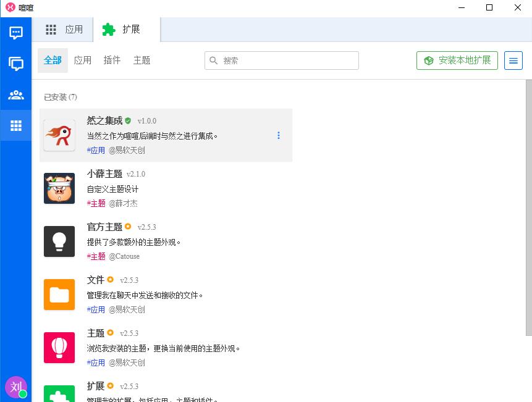The height and width of the screenshot is (402, 532).
Task: Open three-dot menu for 然之集成
Action: pyautogui.click(x=279, y=135)
